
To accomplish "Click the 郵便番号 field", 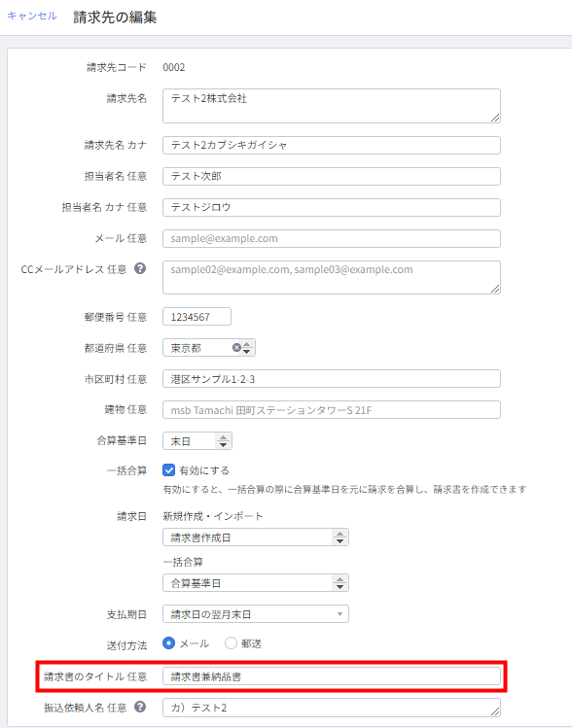I will click(x=197, y=317).
